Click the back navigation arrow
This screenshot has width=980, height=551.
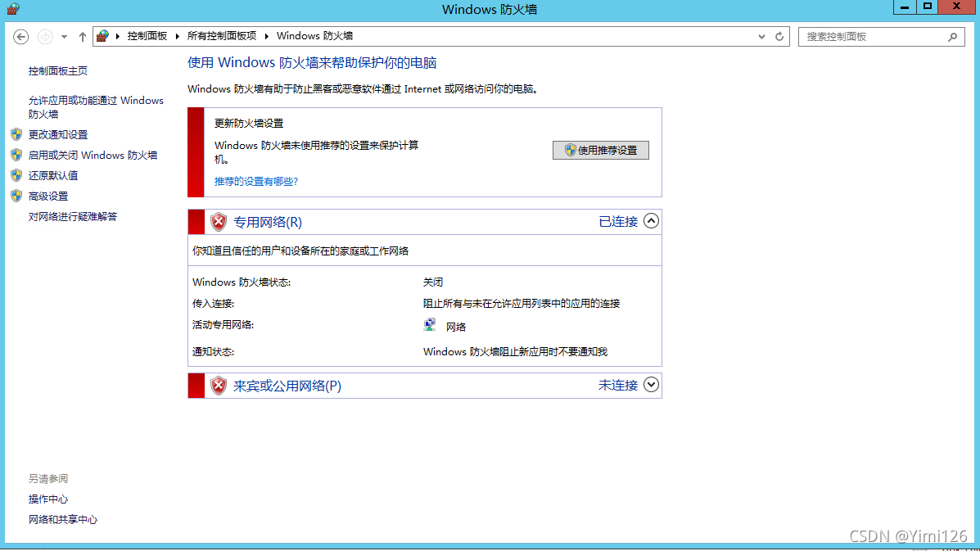tap(21, 37)
